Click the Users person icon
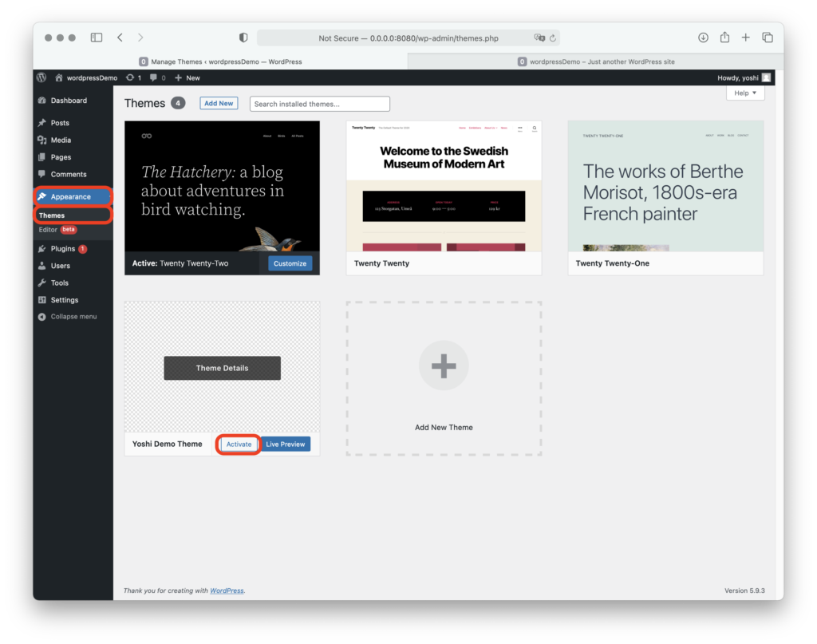 click(42, 266)
